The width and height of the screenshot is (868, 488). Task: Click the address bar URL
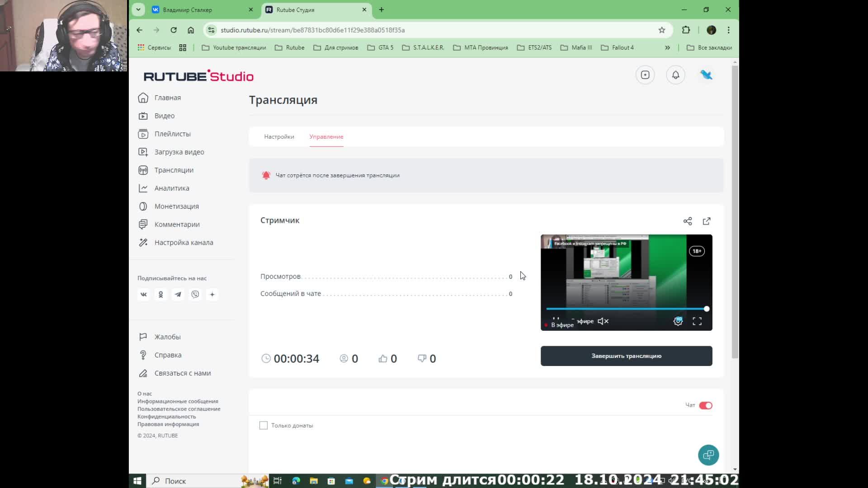click(312, 30)
